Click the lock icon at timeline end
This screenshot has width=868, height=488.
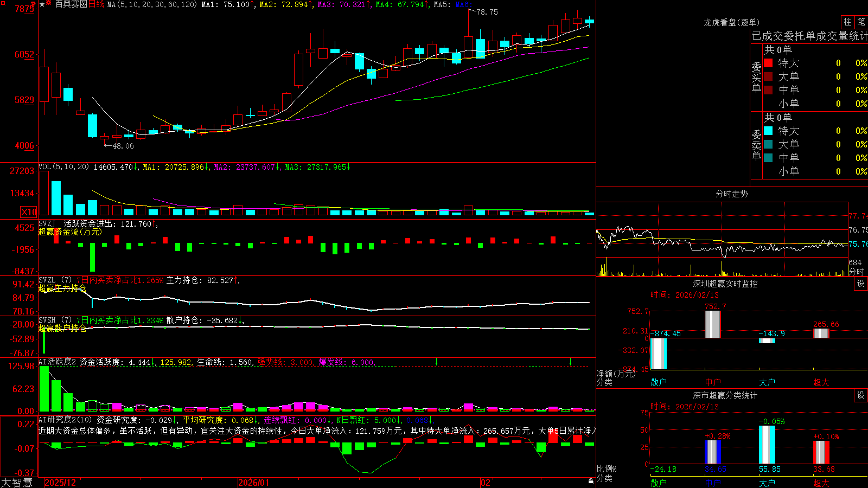pyautogui.click(x=591, y=481)
